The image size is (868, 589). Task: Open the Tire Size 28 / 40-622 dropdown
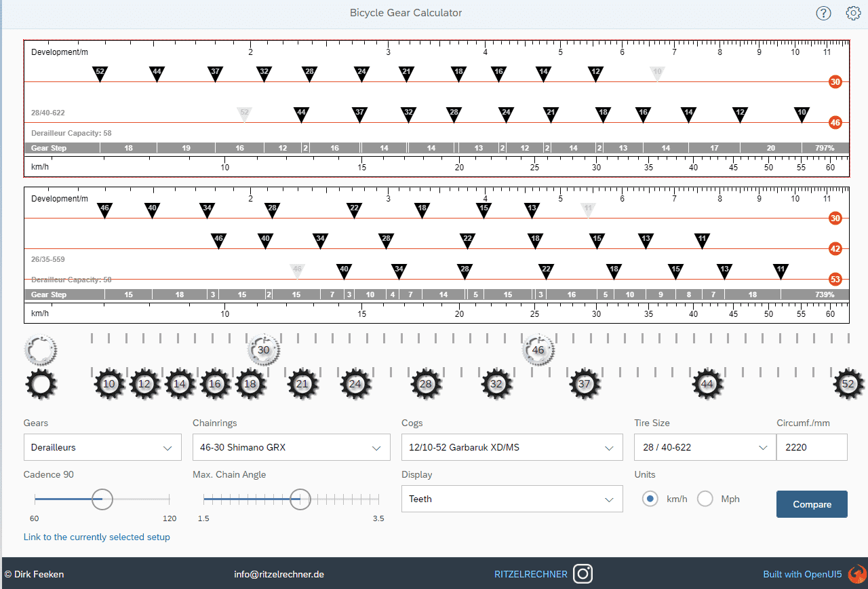705,448
